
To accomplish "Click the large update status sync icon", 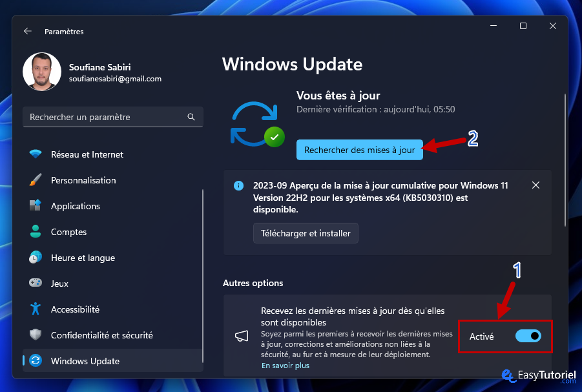I will [x=257, y=124].
